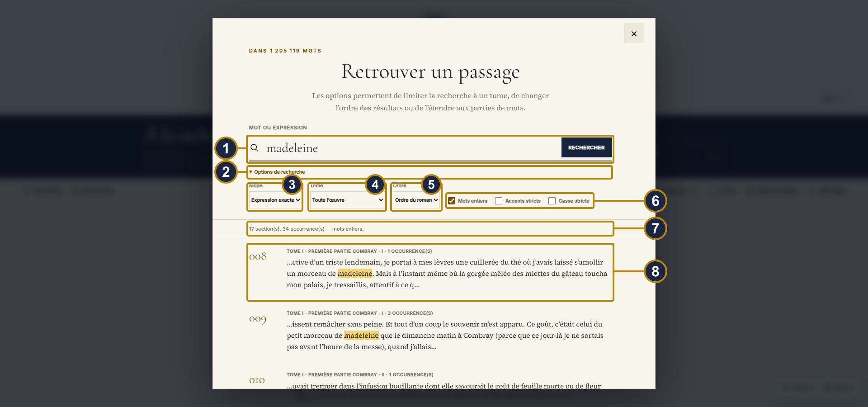Screen dimensions: 868x407
Task: Click the '17 section(s), 34 occurrence(s)' summary text
Action: tap(306, 229)
